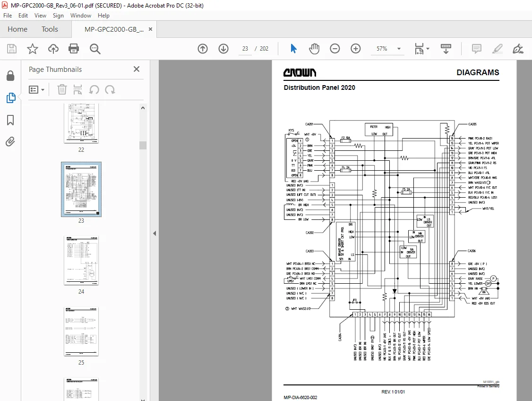Screen dimensions: 532x401
Task: Open the fit page width tool
Action: [420, 49]
